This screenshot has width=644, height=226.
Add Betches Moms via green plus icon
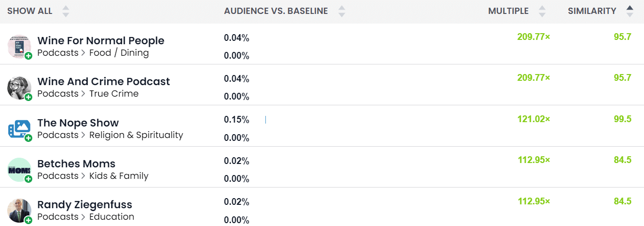[x=28, y=179]
